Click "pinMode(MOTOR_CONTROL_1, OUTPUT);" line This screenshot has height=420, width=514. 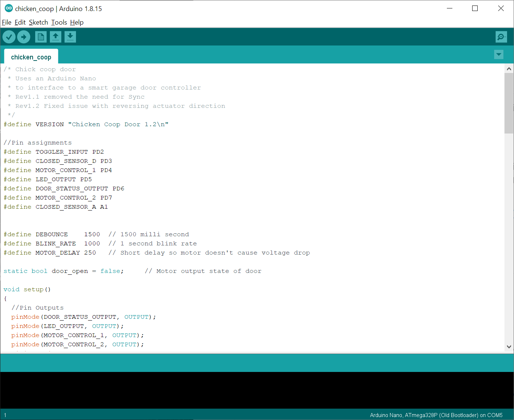78,335
